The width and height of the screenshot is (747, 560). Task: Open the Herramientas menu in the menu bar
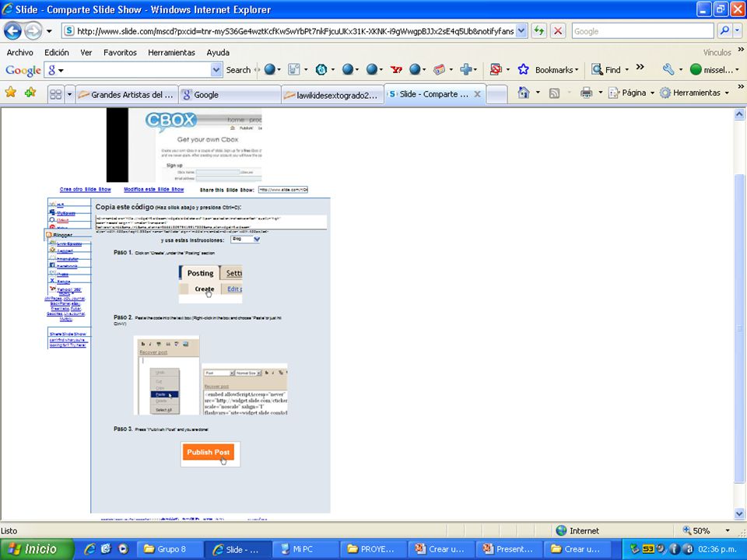[x=171, y=52]
